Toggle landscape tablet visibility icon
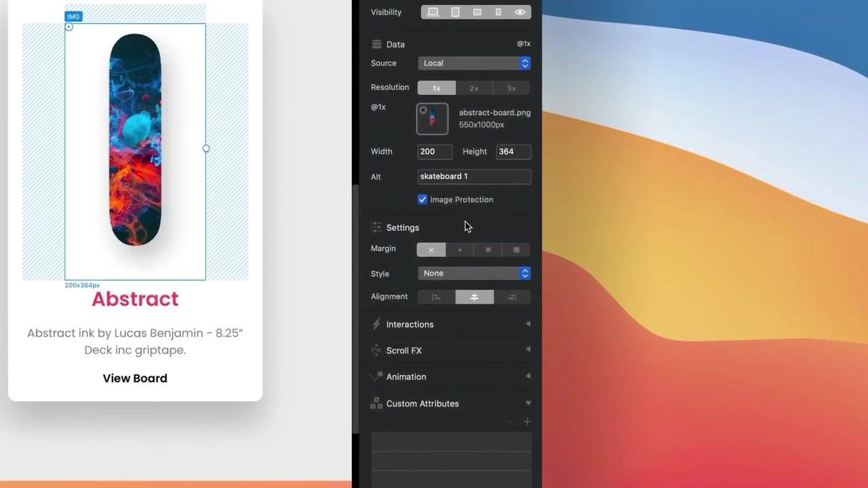The image size is (868, 488). point(477,12)
